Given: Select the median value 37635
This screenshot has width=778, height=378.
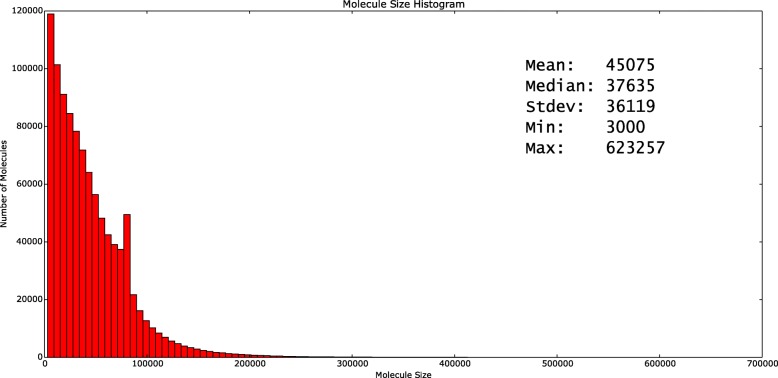Looking at the screenshot, I should pos(631,86).
